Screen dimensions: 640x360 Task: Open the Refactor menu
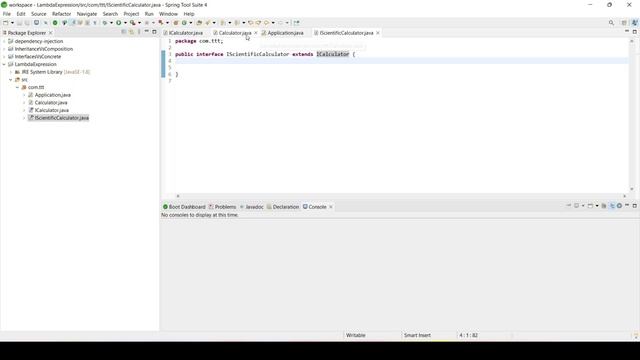tap(62, 14)
